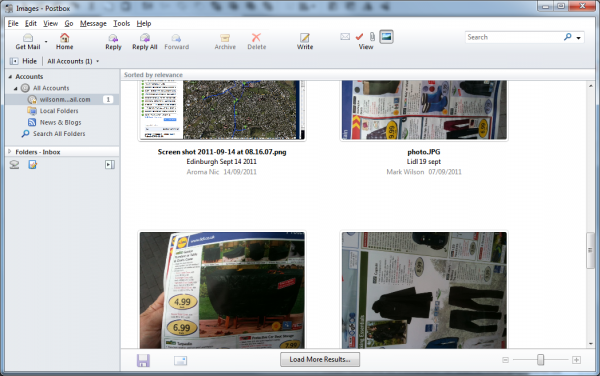Screen dimensions: 600x376
Task: Open the Go menu
Action: pos(68,23)
